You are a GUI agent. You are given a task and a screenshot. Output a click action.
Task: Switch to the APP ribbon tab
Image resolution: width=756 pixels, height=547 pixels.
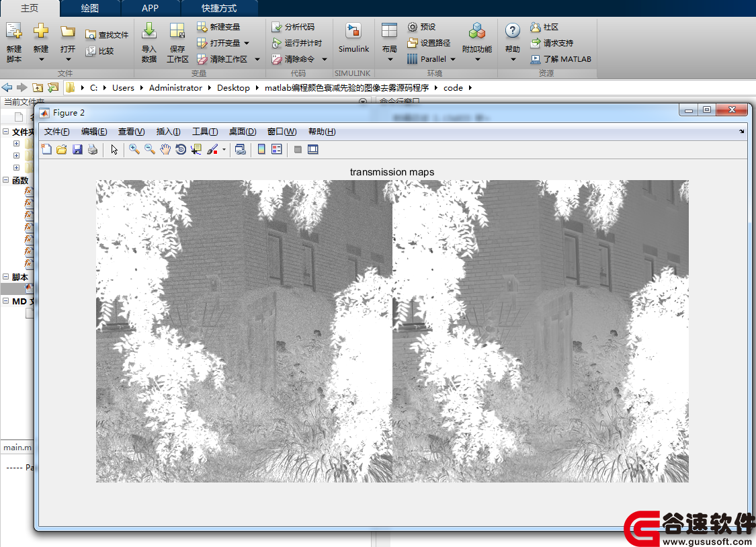[x=150, y=8]
